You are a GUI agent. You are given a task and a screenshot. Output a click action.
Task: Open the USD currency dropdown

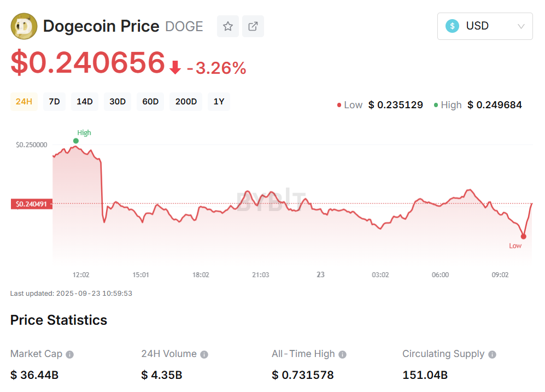pos(484,26)
